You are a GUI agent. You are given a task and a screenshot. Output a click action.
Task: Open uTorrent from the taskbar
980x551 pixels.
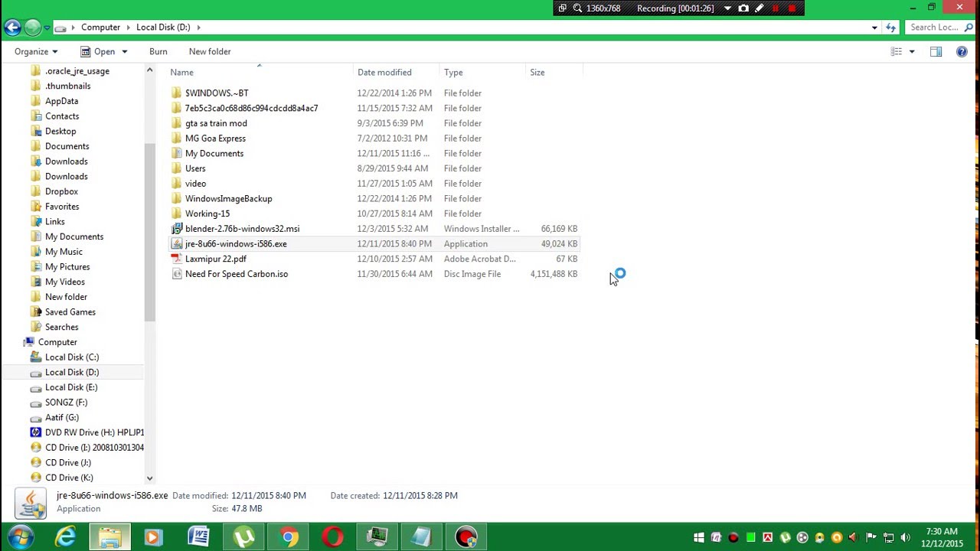[243, 537]
